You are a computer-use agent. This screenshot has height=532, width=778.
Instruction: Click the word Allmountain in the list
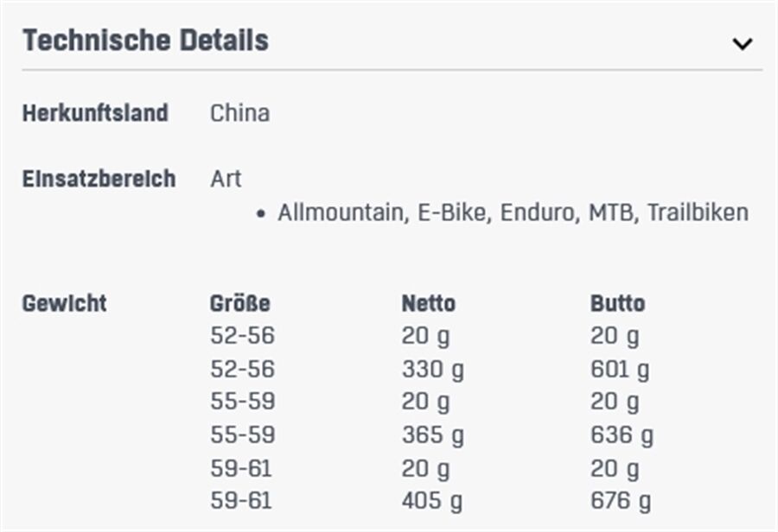point(341,212)
